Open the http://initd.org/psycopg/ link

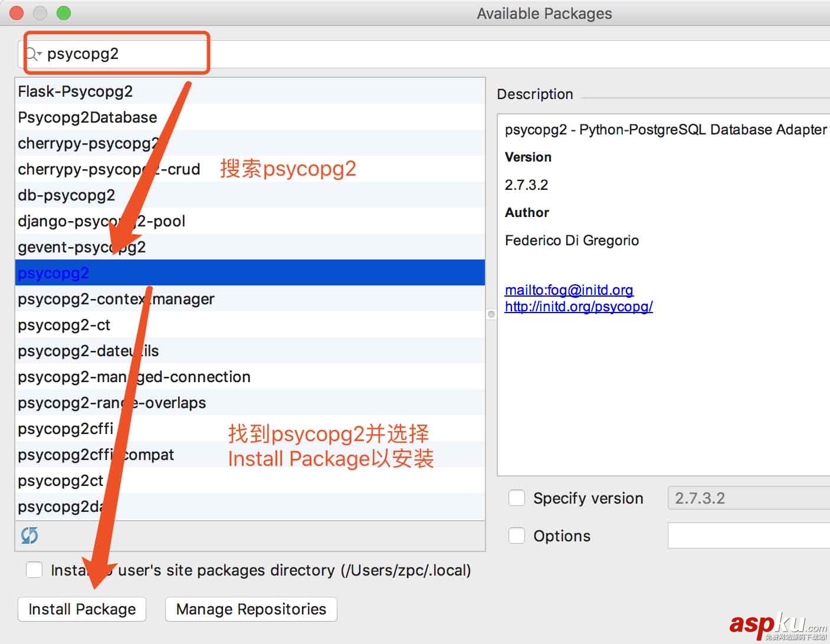click(x=579, y=307)
